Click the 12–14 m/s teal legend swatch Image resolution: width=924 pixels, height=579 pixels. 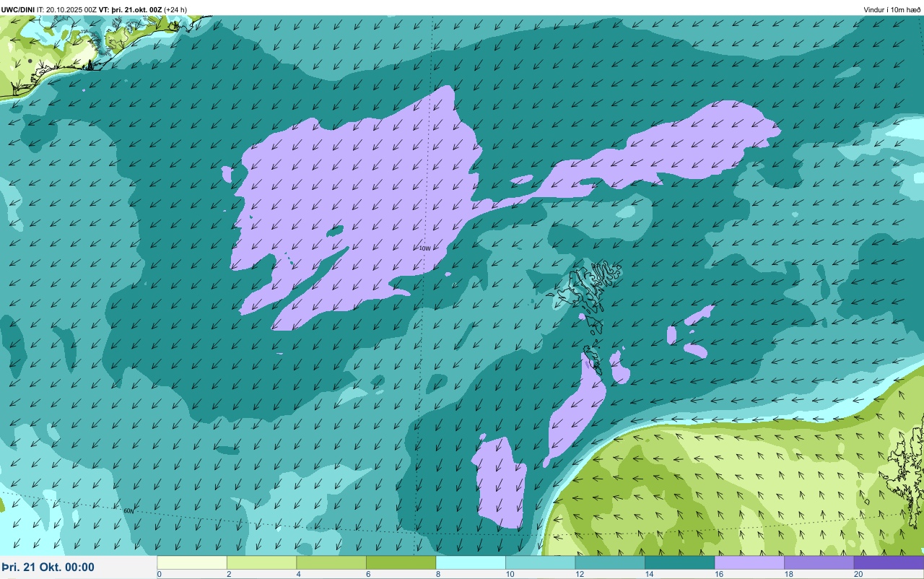[610, 562]
